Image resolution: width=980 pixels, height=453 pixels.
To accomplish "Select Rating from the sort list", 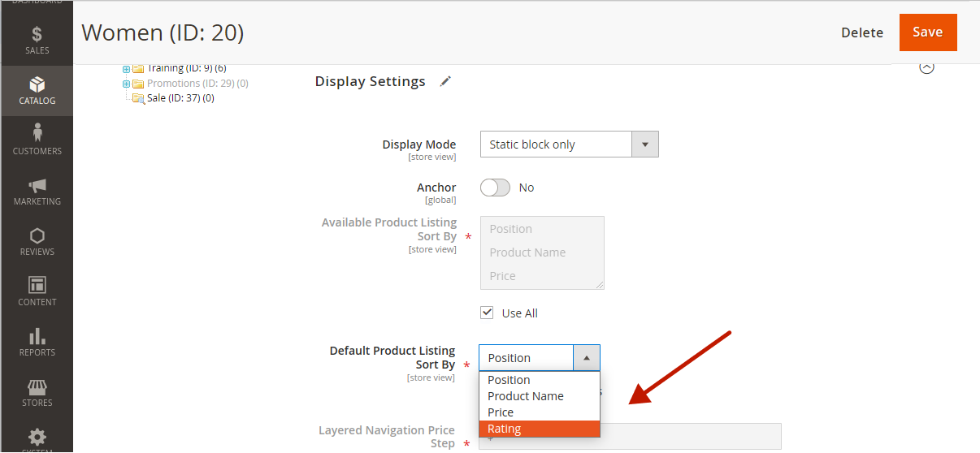I will (539, 429).
